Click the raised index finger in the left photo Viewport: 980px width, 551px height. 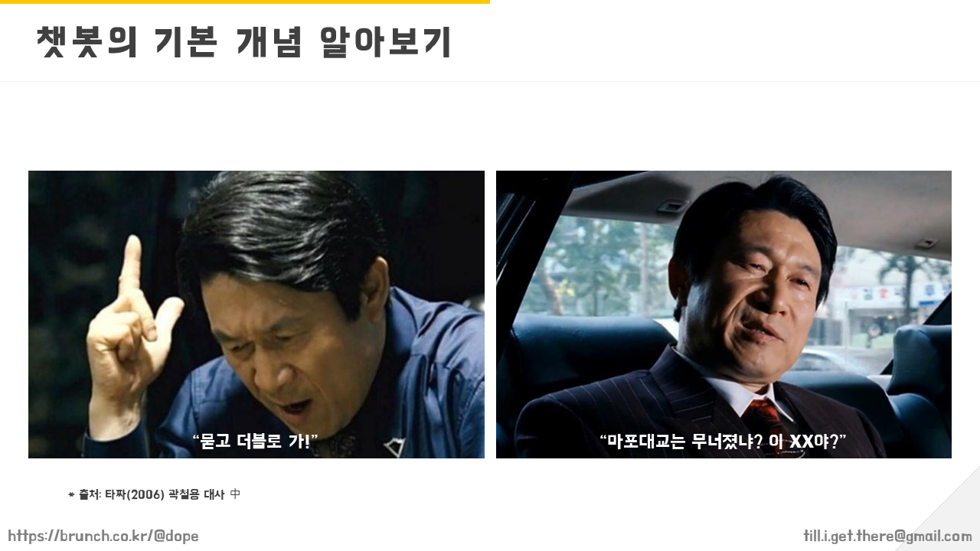[130, 264]
